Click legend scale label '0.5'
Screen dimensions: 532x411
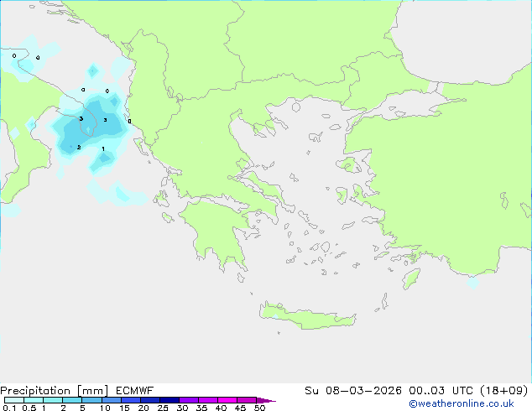click(x=29, y=408)
